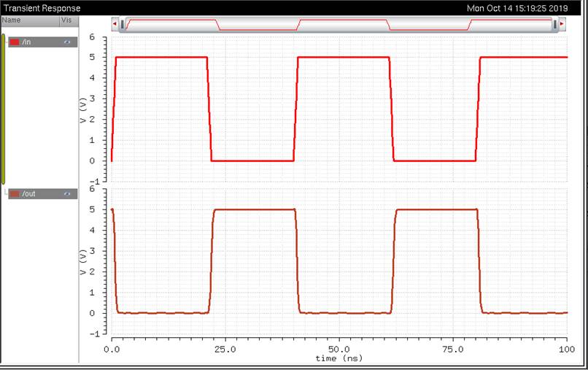Click the Transient Response window title
Screen dimensions: 588x370
click(x=42, y=8)
